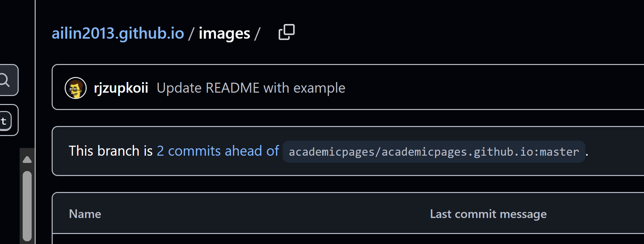Viewport: 644px width, 244px height.
Task: Click the rjzupkoii username link
Action: point(121,88)
